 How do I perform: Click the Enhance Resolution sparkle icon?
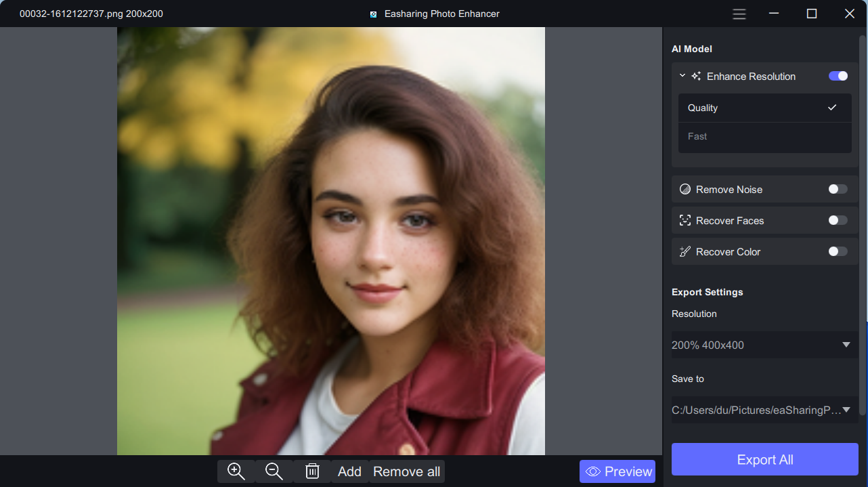click(x=696, y=77)
